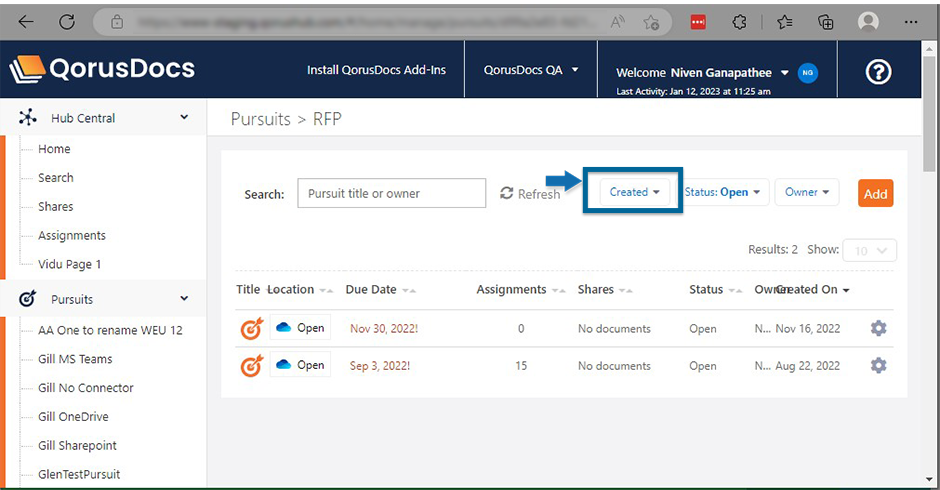
Task: Open the Status: Open filter dropdown
Action: [x=723, y=192]
